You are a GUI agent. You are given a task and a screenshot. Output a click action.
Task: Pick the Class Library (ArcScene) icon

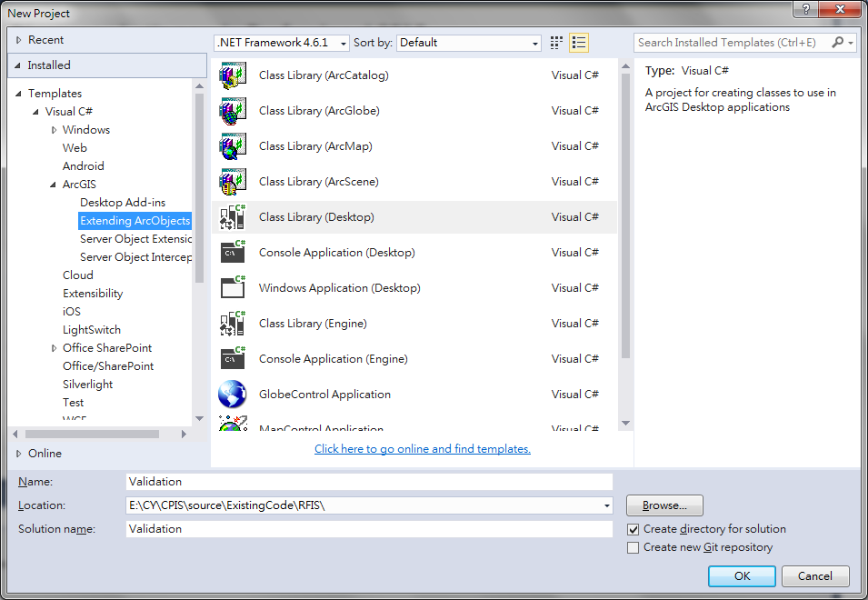(233, 182)
